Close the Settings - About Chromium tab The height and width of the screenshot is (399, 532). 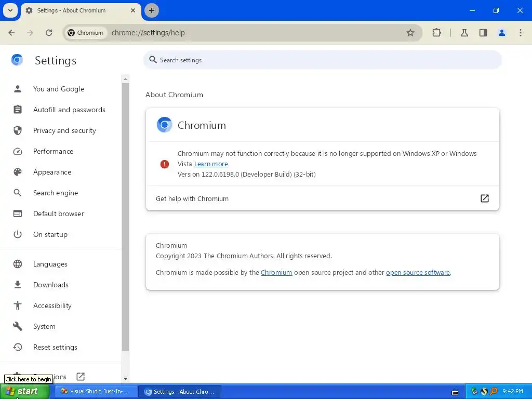(133, 10)
